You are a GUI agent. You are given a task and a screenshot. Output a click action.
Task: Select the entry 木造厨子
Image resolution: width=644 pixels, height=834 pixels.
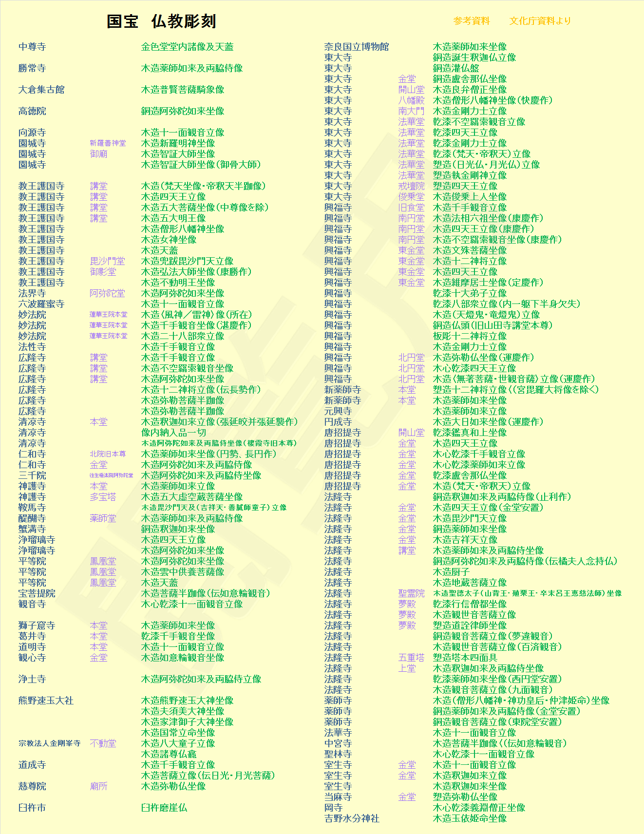452,572
